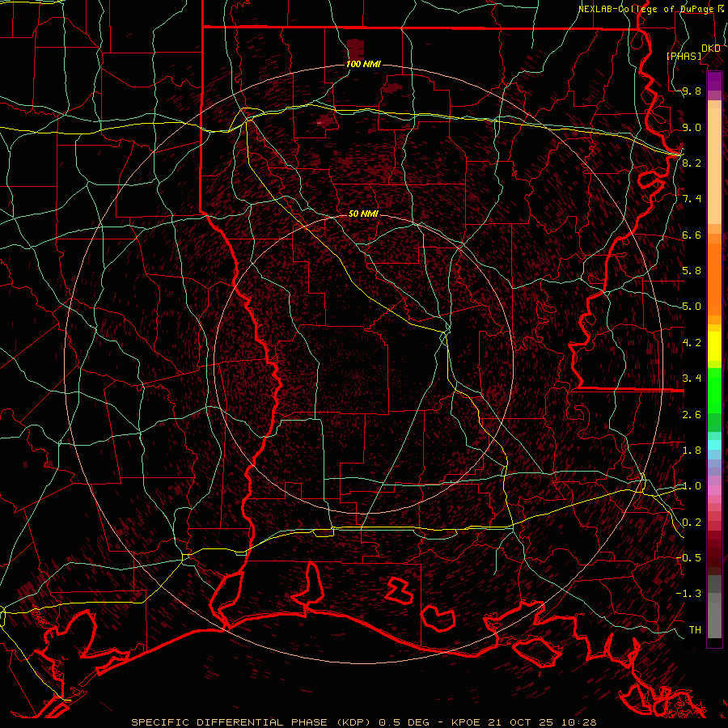Click the 9.0 value on the color scale
Screen dimensions: 728x728
692,127
